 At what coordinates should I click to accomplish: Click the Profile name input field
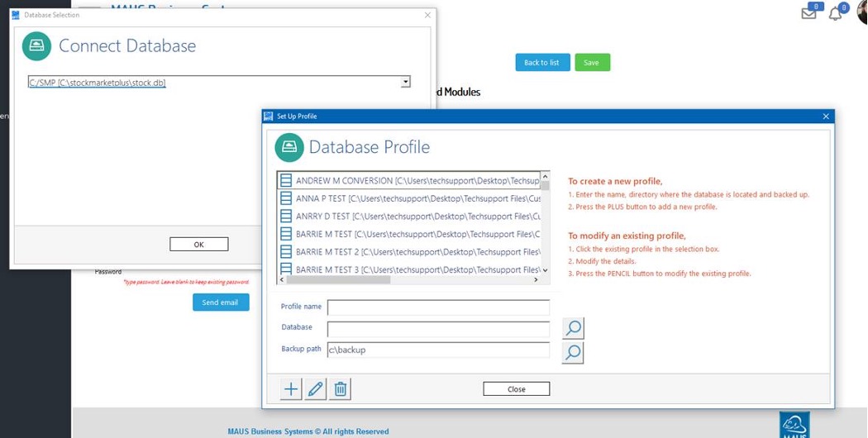(x=438, y=307)
